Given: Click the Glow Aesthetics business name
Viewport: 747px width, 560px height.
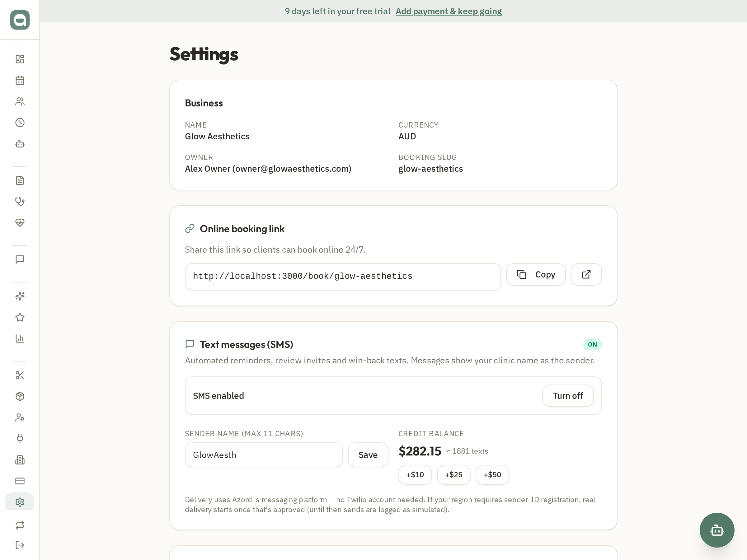Looking at the screenshot, I should pos(217,136).
